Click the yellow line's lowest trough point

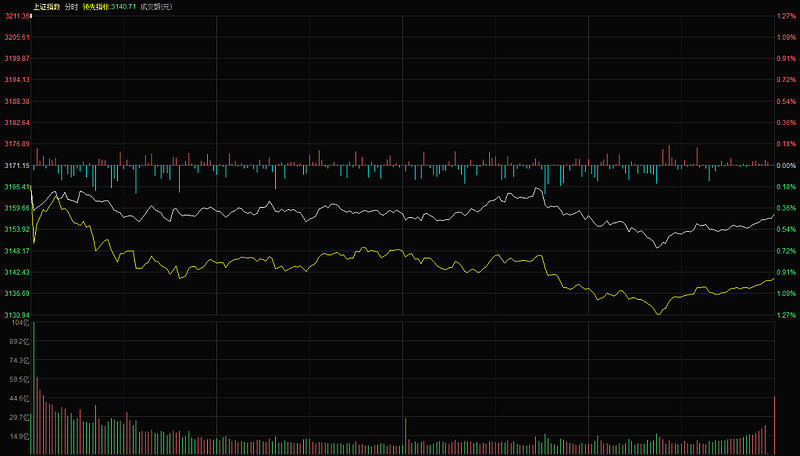pyautogui.click(x=658, y=314)
